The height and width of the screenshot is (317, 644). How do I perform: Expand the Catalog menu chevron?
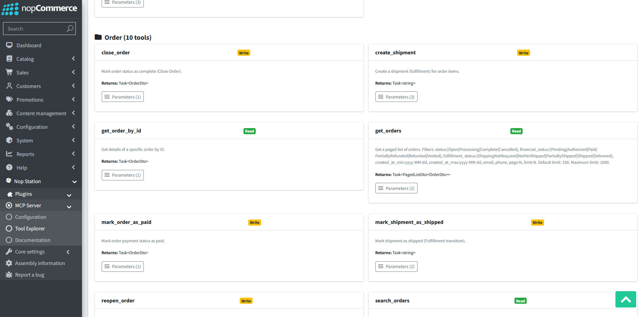[x=73, y=59]
